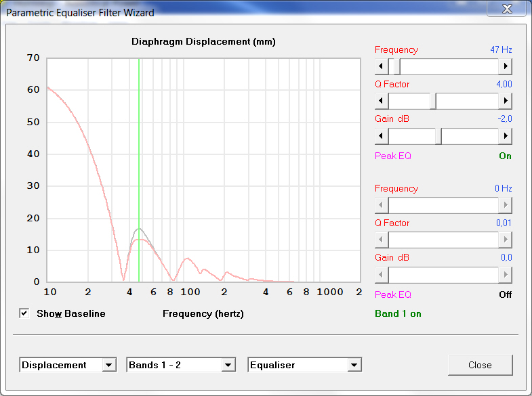Screen dimensions: 532x396
Task: Click band 2 Frequency slider track
Action: (x=443, y=205)
